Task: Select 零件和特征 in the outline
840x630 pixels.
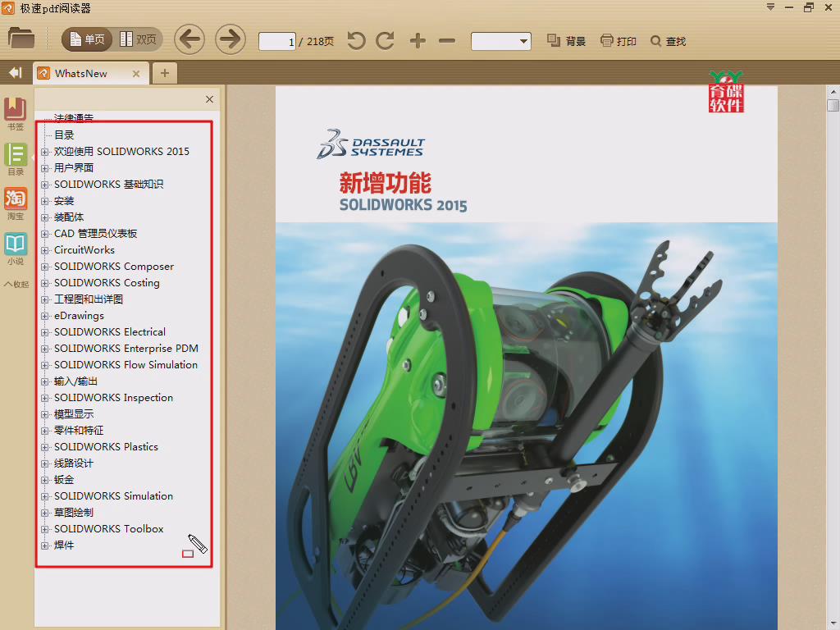Action: (79, 430)
